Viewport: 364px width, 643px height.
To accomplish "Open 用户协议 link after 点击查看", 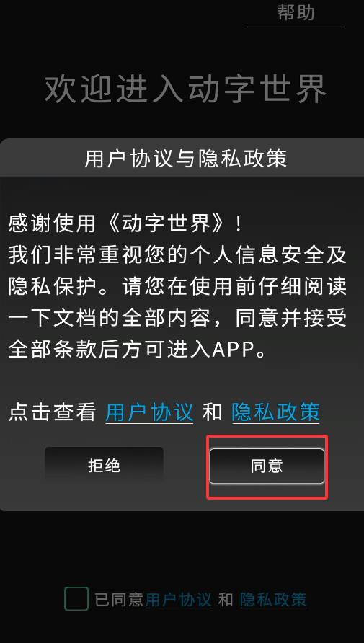I will (x=149, y=412).
